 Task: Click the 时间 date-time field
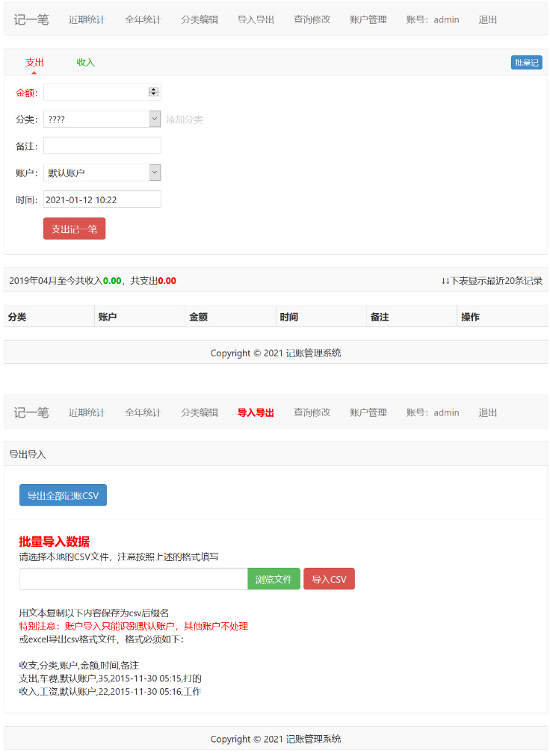click(102, 199)
